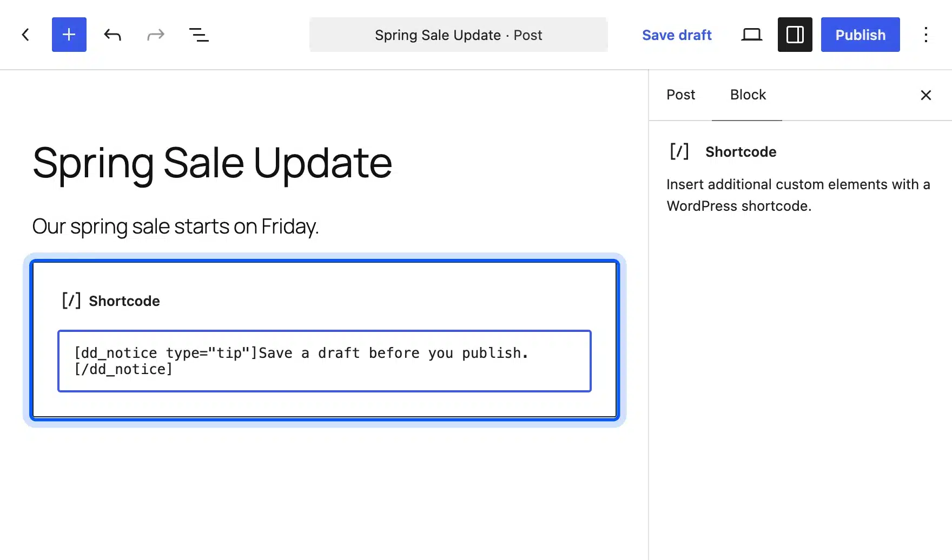Image resolution: width=952 pixels, height=560 pixels.
Task: Go back using the left chevron
Action: pyautogui.click(x=25, y=35)
